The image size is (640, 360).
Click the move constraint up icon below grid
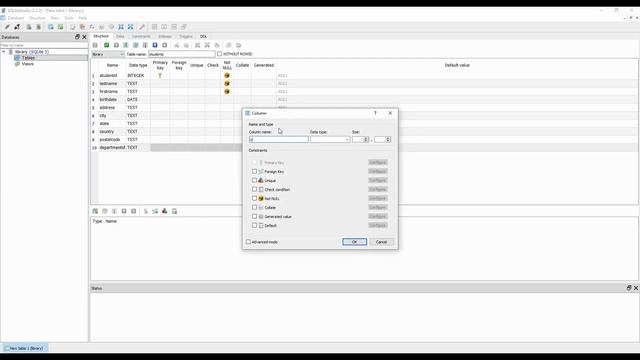coord(124,211)
